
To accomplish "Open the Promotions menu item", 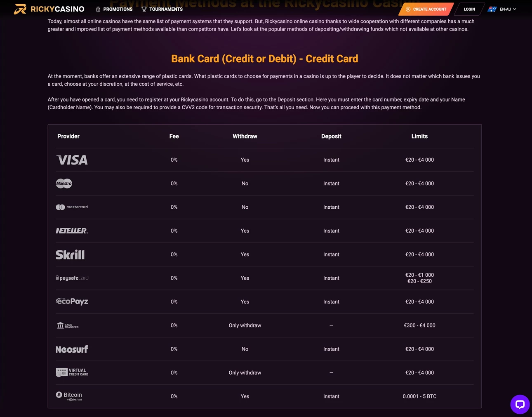I will (x=114, y=9).
